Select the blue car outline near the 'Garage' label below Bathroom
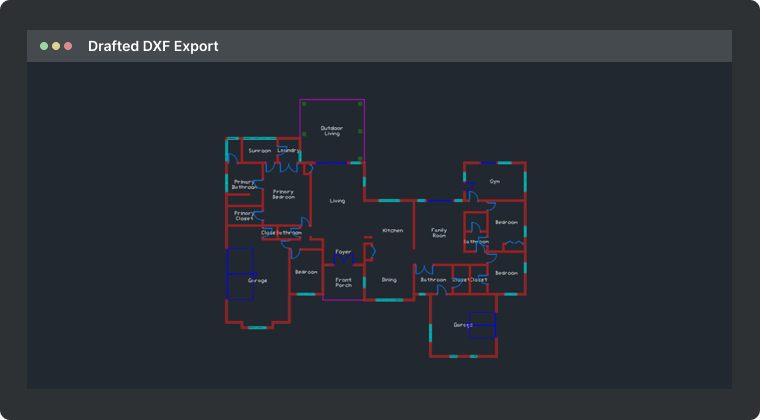760x420 pixels. tap(482, 325)
